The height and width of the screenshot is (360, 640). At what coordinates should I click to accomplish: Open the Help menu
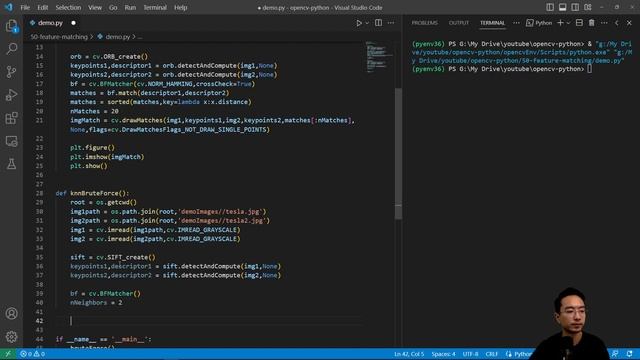(180, 7)
